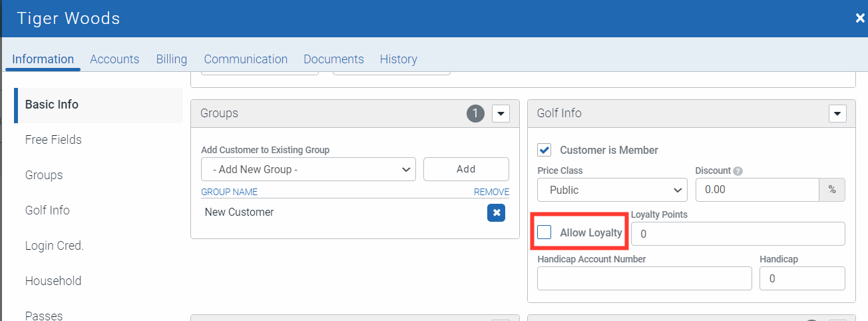Select Free Fields in sidebar
This screenshot has width=868, height=321.
(53, 140)
